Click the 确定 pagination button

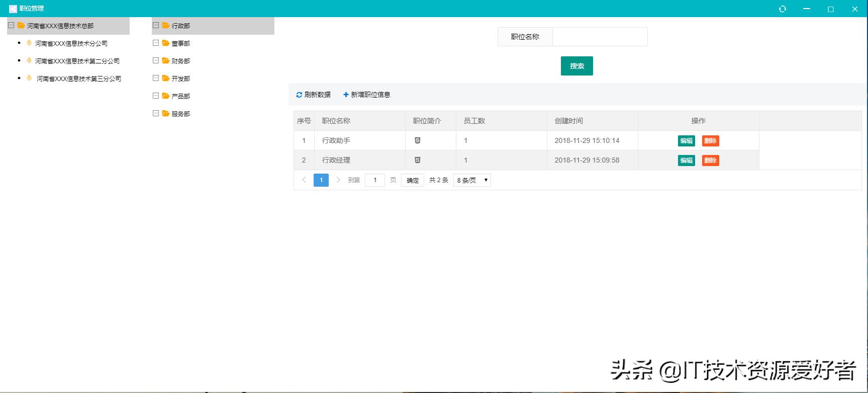[413, 180]
